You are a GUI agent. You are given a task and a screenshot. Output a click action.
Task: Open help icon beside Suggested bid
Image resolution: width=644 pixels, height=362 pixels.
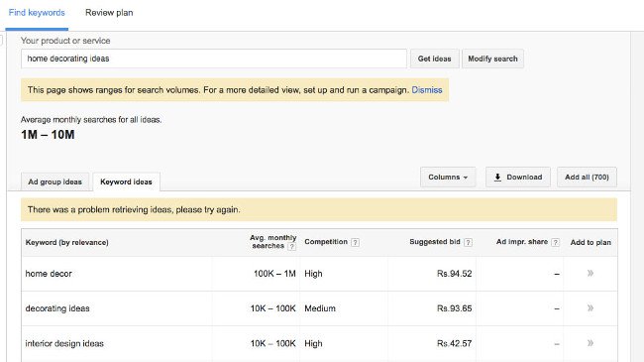coord(468,242)
